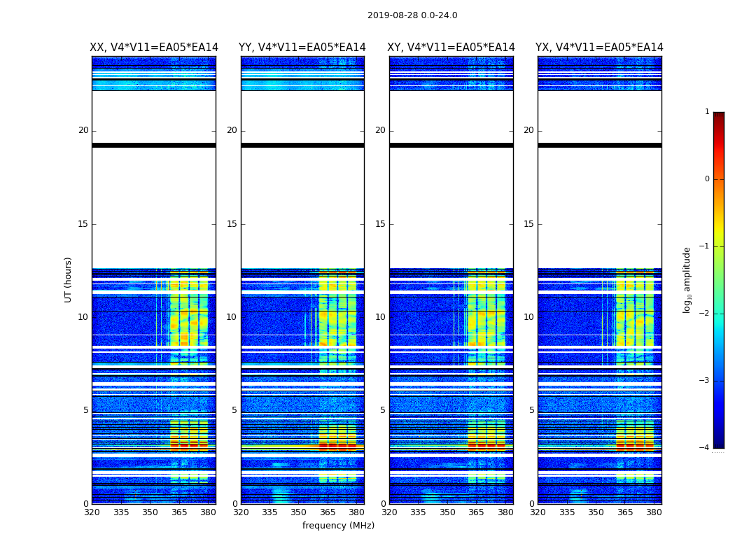This screenshot has width=735, height=560.
Task: Click the 350 tick label under YY panel
Action: (x=299, y=512)
